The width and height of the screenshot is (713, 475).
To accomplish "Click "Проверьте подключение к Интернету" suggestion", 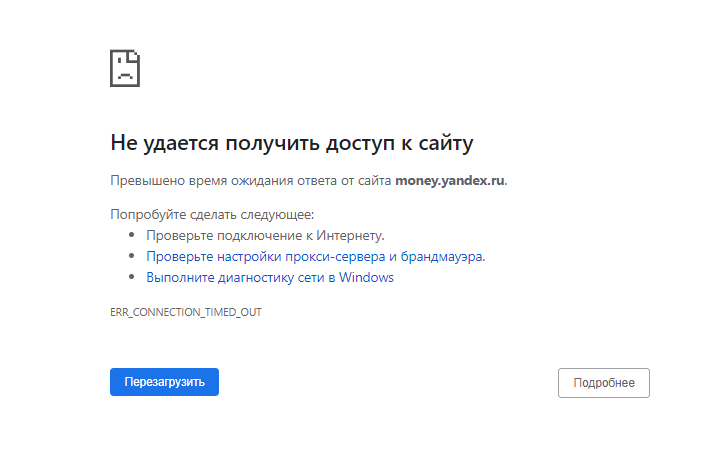I will [x=265, y=235].
